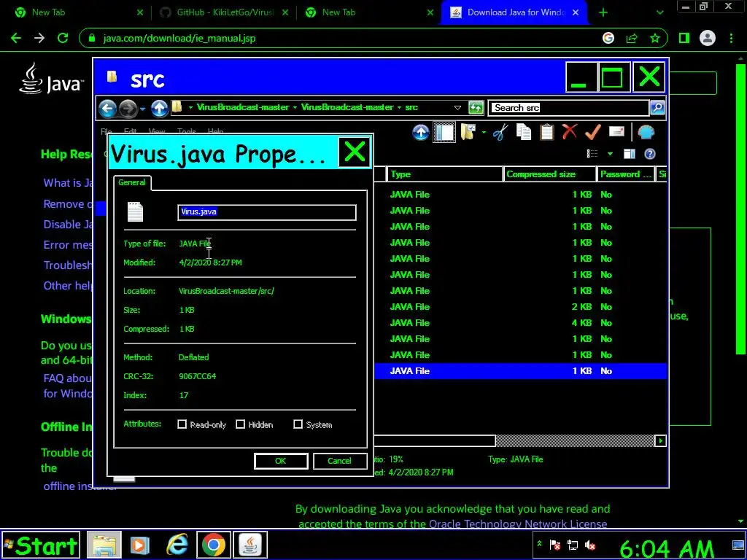Click OK in Virus.java Properties
This screenshot has height=560, width=747.
pos(281,461)
